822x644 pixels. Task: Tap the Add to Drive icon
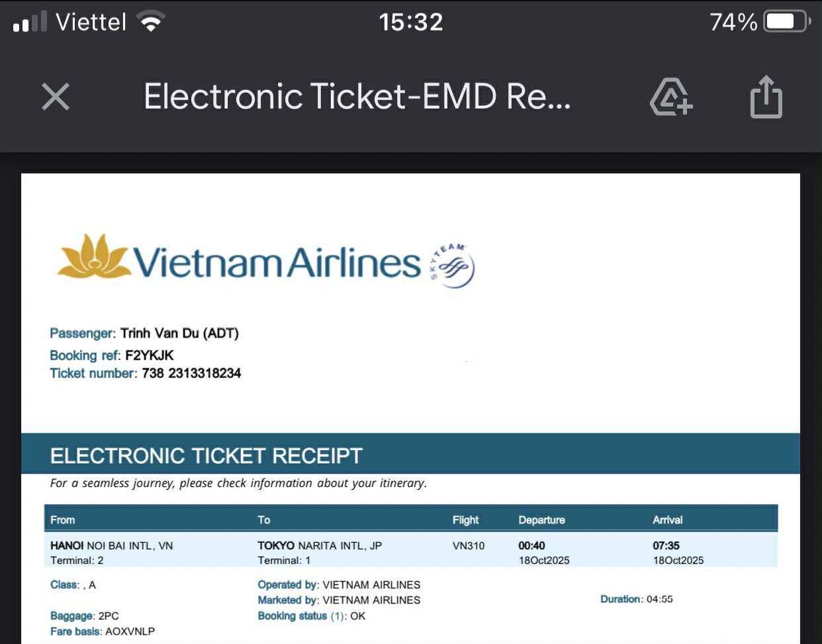(671, 97)
